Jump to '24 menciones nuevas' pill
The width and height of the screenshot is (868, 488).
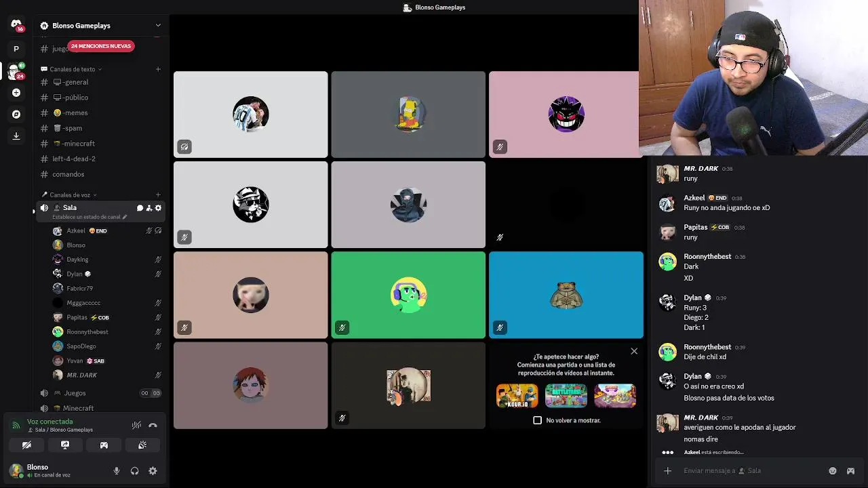coord(101,46)
